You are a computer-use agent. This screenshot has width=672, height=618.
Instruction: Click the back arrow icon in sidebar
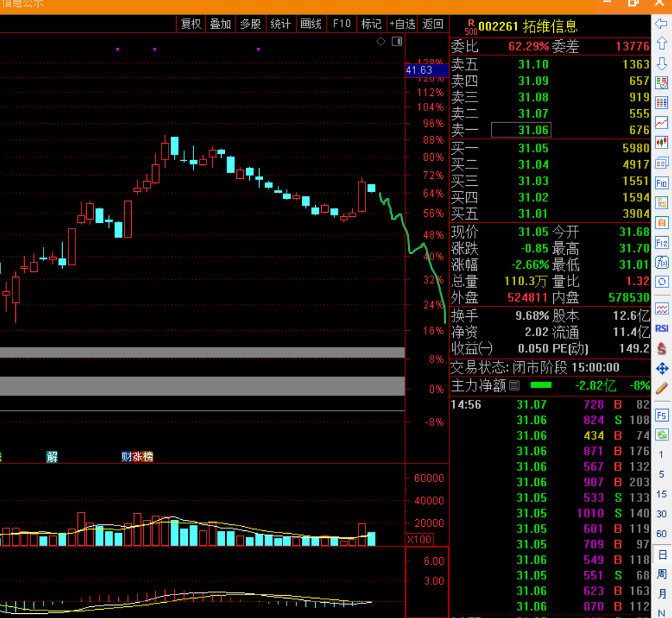(661, 23)
